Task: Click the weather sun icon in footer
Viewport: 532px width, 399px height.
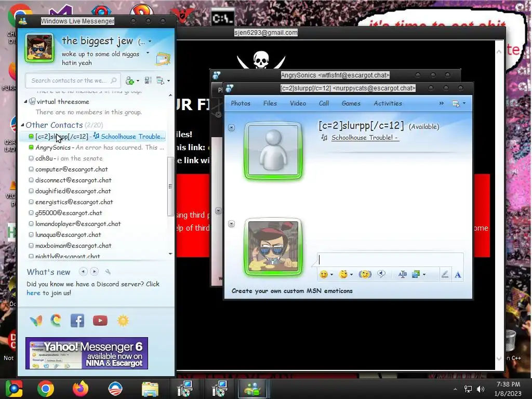Action: point(123,320)
